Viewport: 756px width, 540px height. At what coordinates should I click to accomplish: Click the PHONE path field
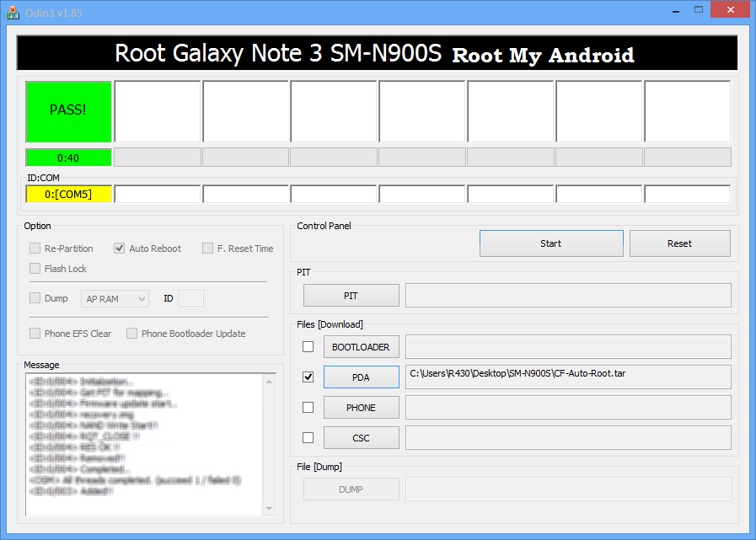pos(568,408)
